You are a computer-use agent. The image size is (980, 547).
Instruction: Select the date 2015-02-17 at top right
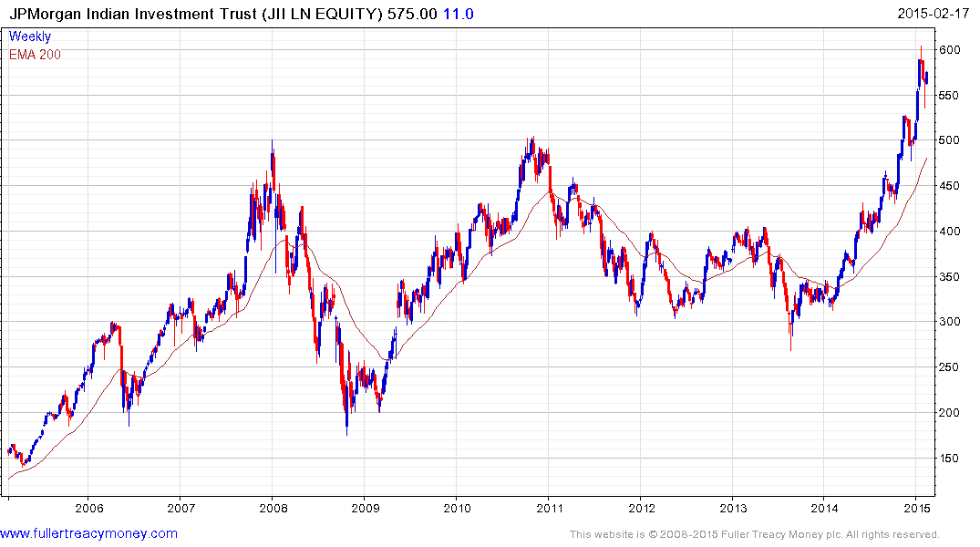click(x=933, y=14)
